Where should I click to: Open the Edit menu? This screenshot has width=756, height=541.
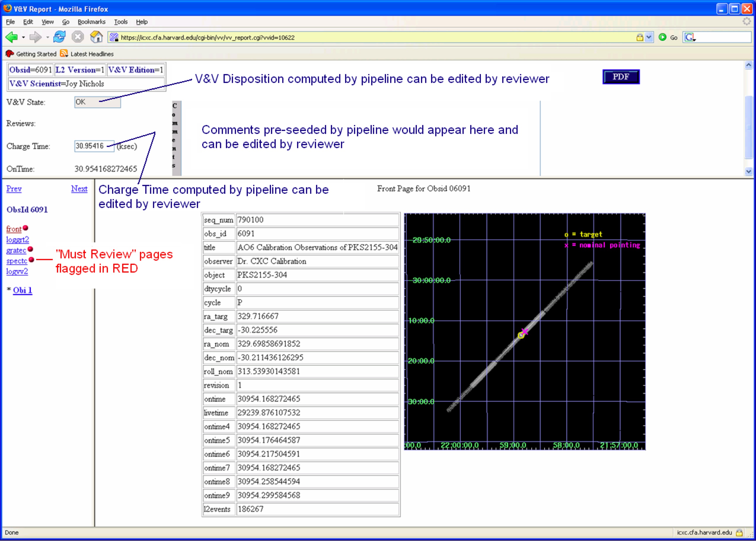click(x=28, y=22)
